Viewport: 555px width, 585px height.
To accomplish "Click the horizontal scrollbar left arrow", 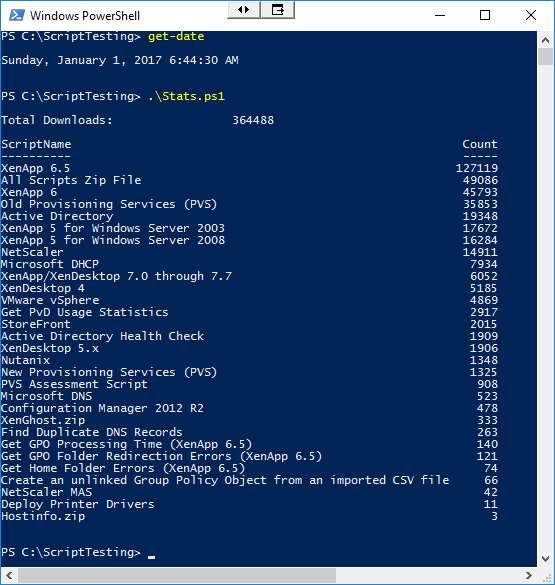I will (9, 575).
